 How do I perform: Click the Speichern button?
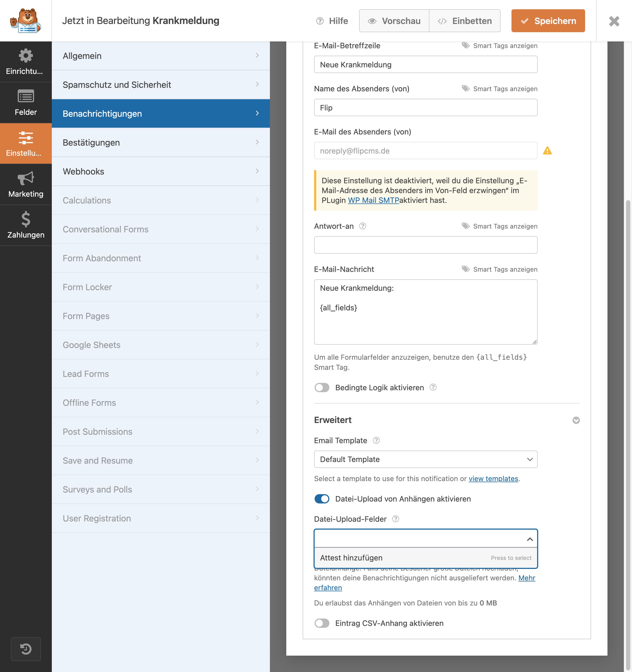coord(548,21)
